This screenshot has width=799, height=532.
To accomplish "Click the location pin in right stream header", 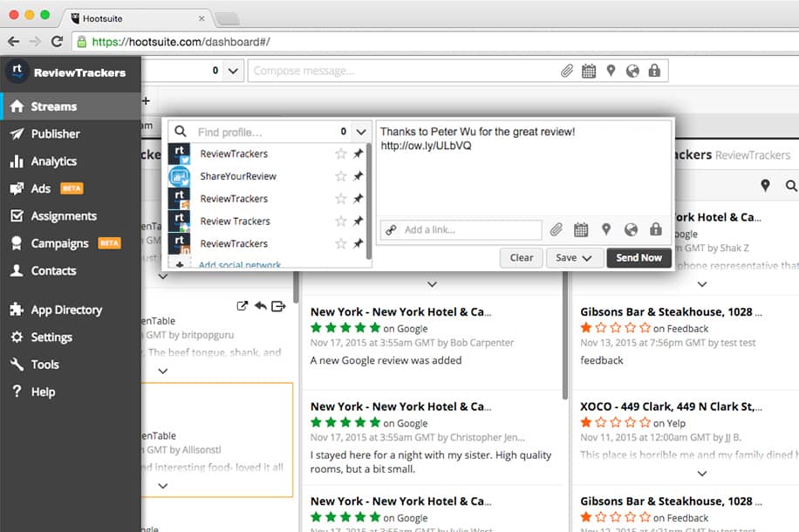I will [765, 186].
